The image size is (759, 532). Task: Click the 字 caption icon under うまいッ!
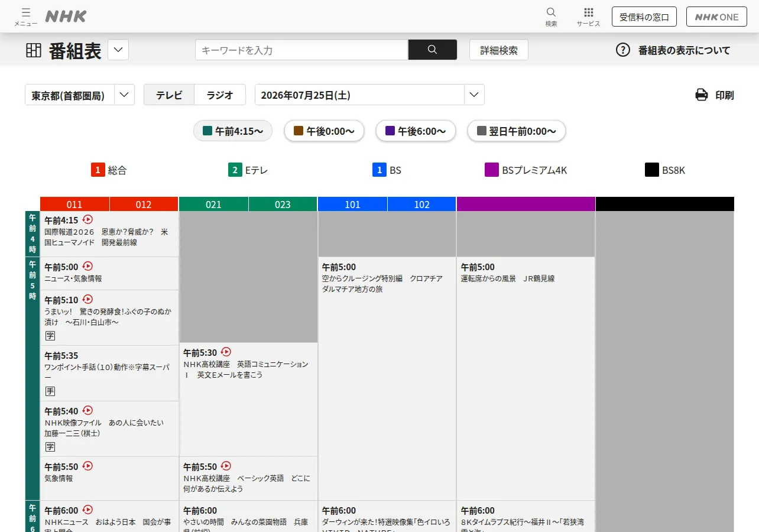pyautogui.click(x=50, y=336)
